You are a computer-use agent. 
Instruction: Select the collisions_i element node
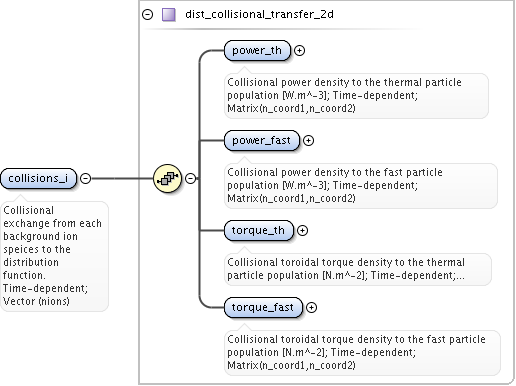(x=39, y=178)
